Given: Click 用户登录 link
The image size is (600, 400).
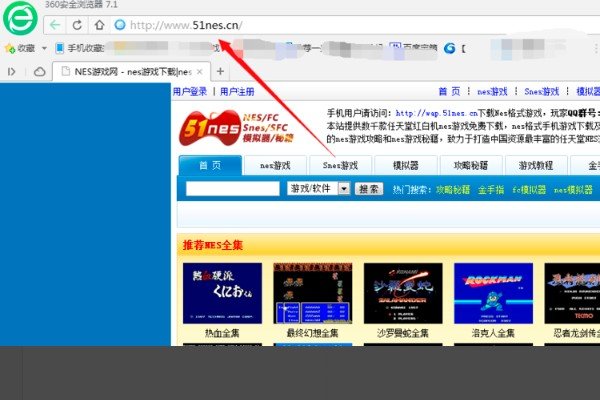Looking at the screenshot, I should [x=190, y=91].
